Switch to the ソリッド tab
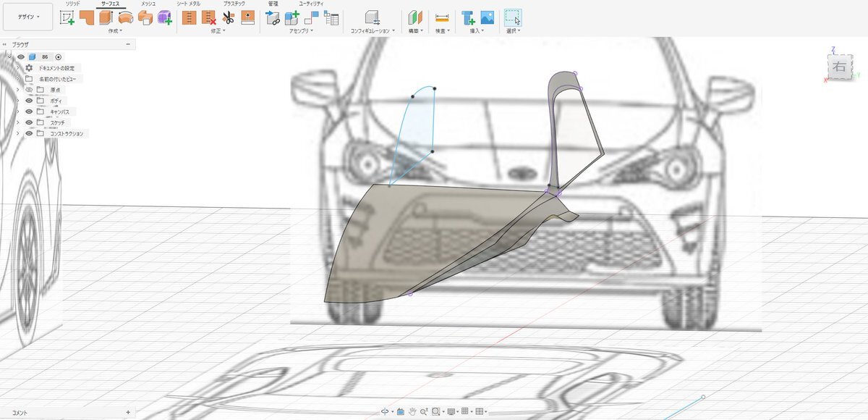Viewport: 868px width, 420px height. tap(73, 4)
